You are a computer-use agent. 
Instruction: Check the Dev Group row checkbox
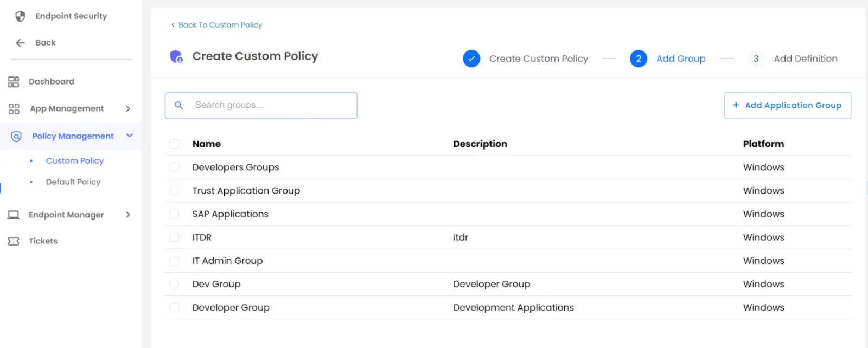pos(174,284)
